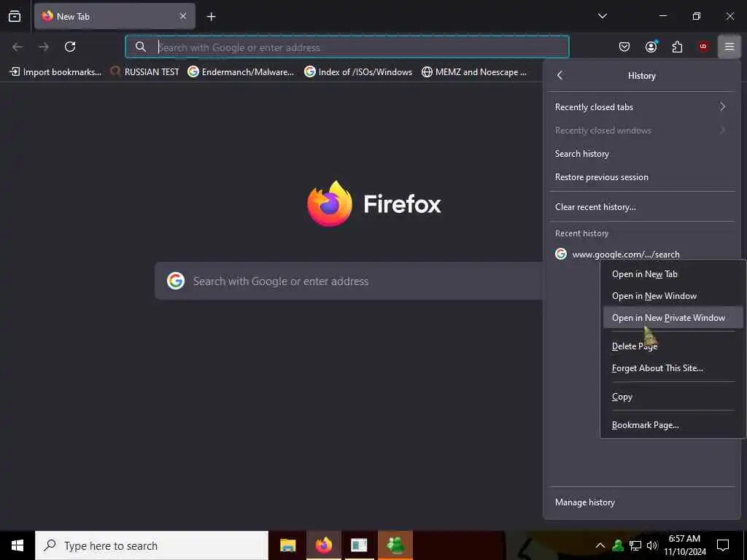This screenshot has width=747, height=560.
Task: Choose Bookmark Page option
Action: tap(673, 425)
